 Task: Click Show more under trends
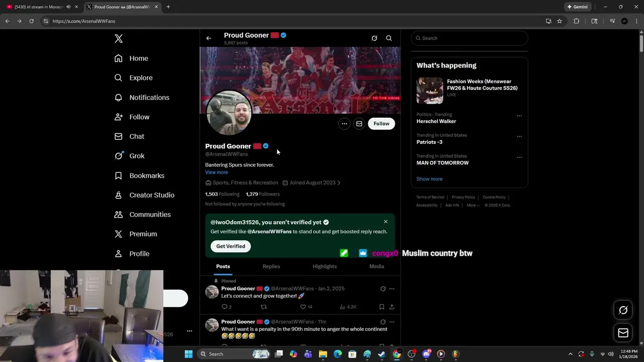[430, 179]
